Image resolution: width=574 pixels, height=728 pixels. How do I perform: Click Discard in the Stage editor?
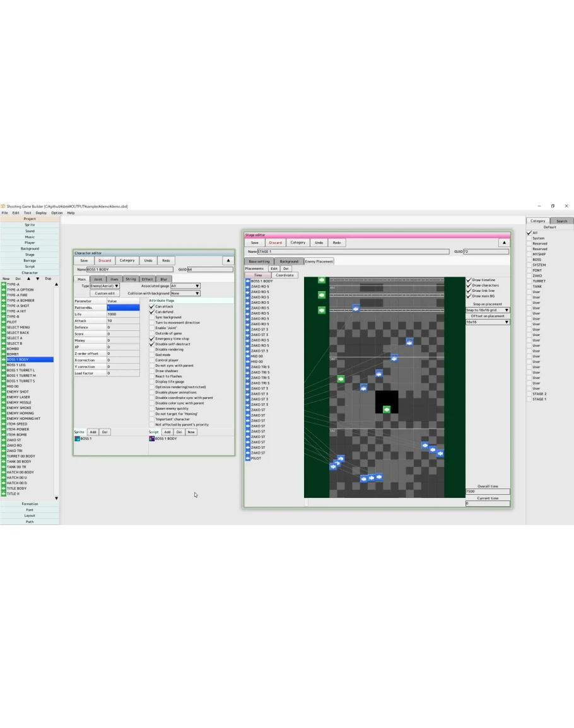[276, 243]
